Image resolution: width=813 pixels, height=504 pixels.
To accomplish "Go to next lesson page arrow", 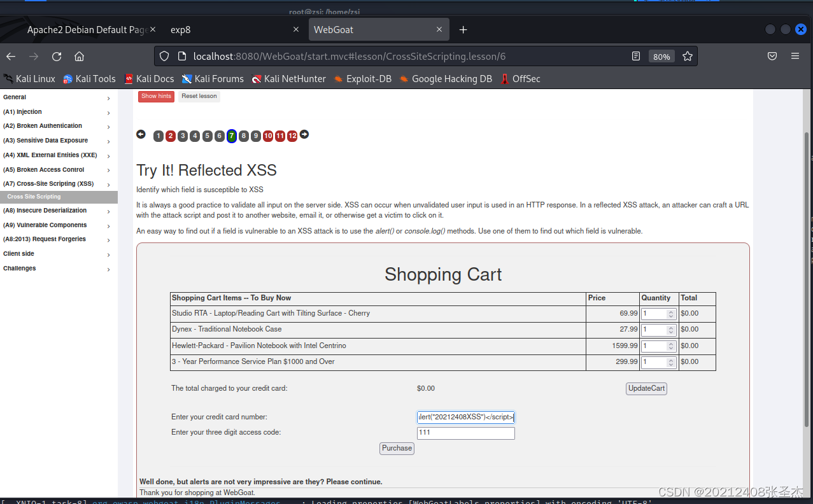I will click(x=304, y=135).
